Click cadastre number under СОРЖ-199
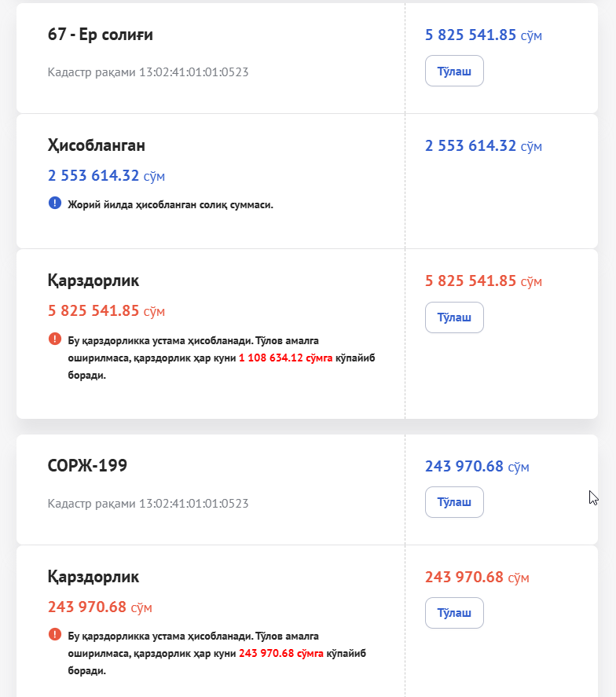 [148, 503]
